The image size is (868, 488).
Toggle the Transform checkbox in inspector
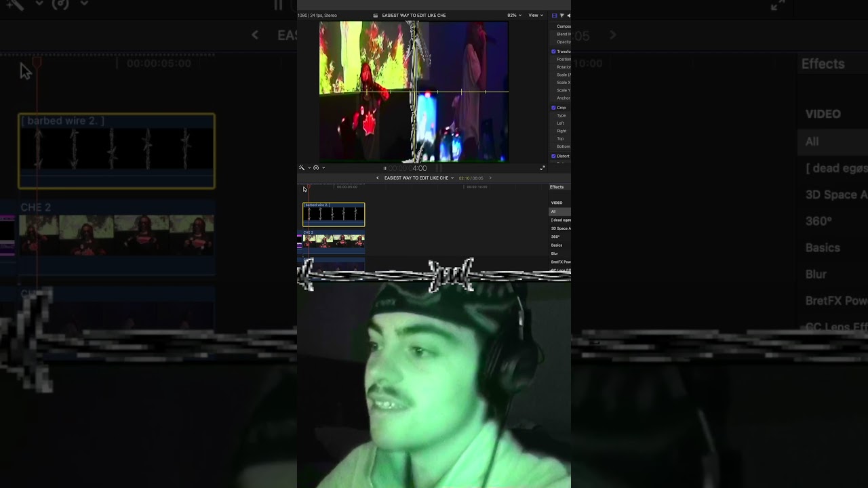[553, 52]
